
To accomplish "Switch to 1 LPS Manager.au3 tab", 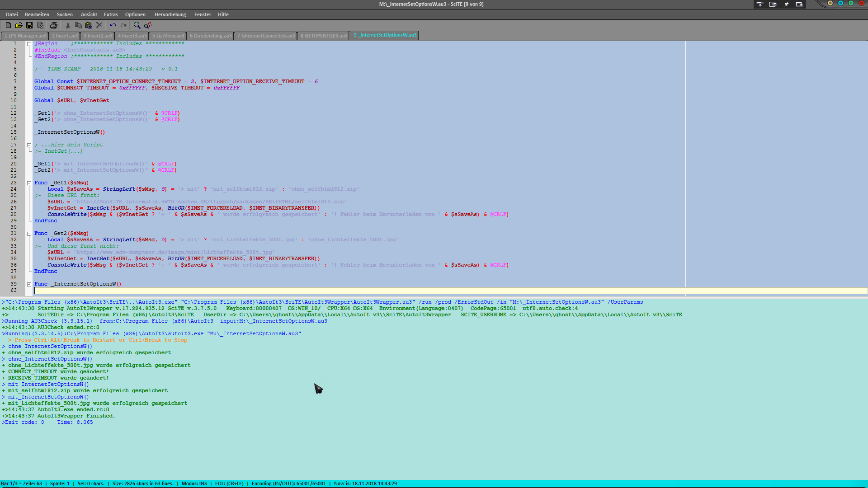I will (x=25, y=36).
